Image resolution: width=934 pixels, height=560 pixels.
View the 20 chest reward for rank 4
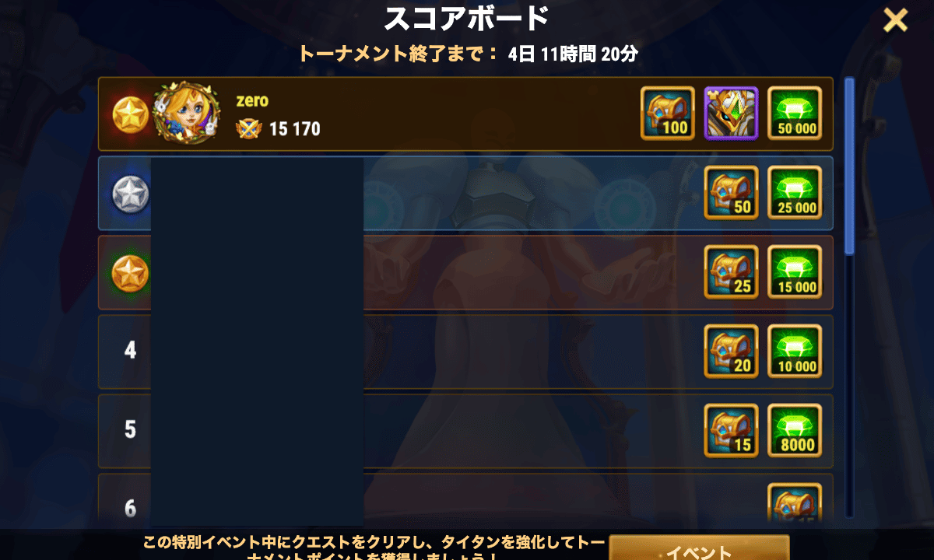point(731,352)
